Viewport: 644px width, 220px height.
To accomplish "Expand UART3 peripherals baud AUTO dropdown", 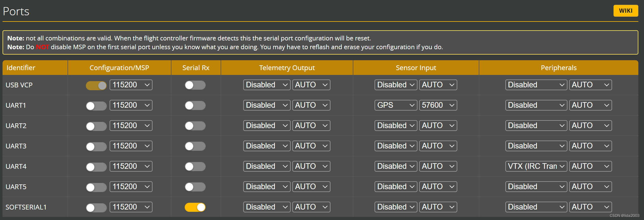I will coord(590,146).
